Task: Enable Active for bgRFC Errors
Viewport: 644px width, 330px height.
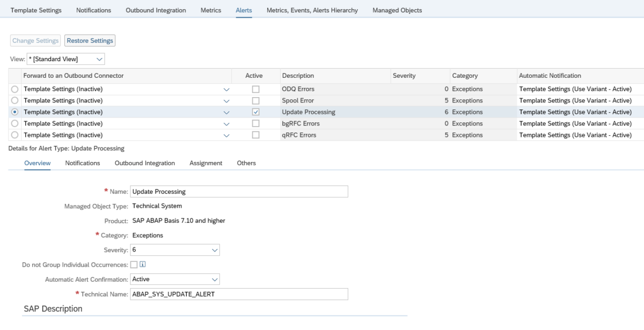Action: pyautogui.click(x=255, y=123)
